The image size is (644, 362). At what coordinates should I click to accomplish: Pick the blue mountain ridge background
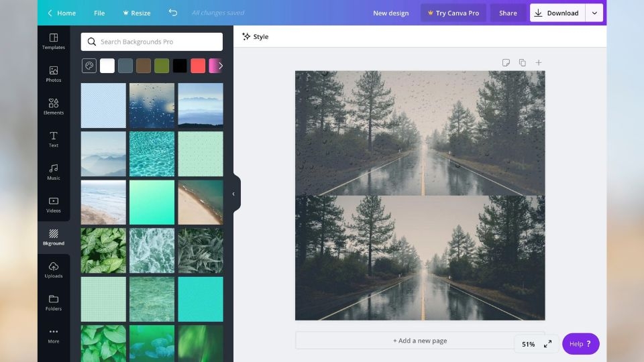pos(201,105)
